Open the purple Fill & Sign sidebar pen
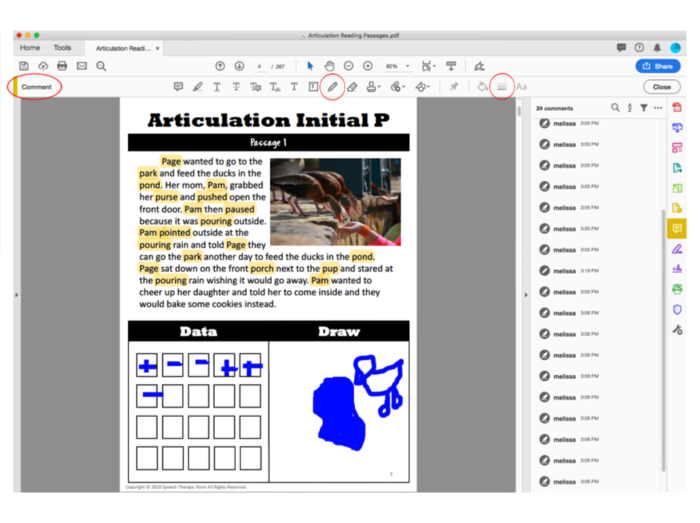Viewport: 700px width, 523px height. (x=677, y=249)
